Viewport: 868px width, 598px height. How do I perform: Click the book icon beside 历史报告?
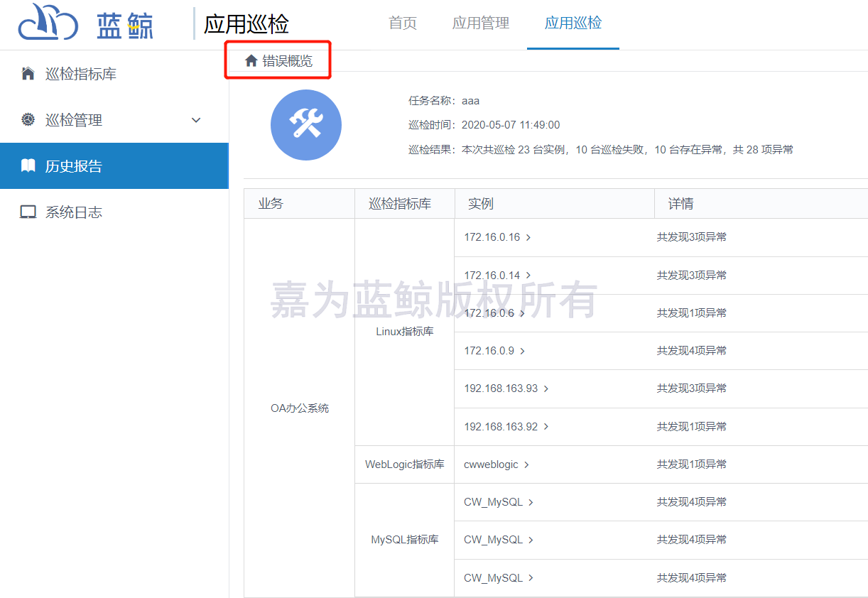pyautogui.click(x=28, y=166)
